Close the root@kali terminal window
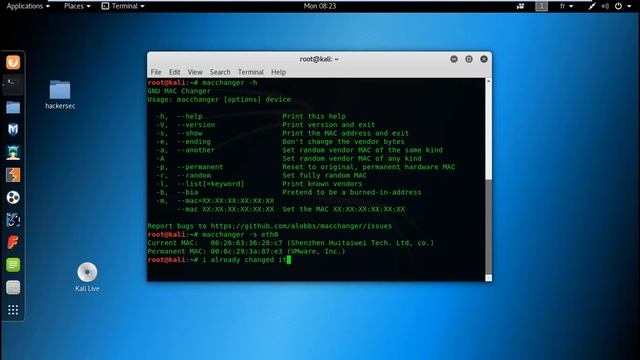 [x=484, y=59]
